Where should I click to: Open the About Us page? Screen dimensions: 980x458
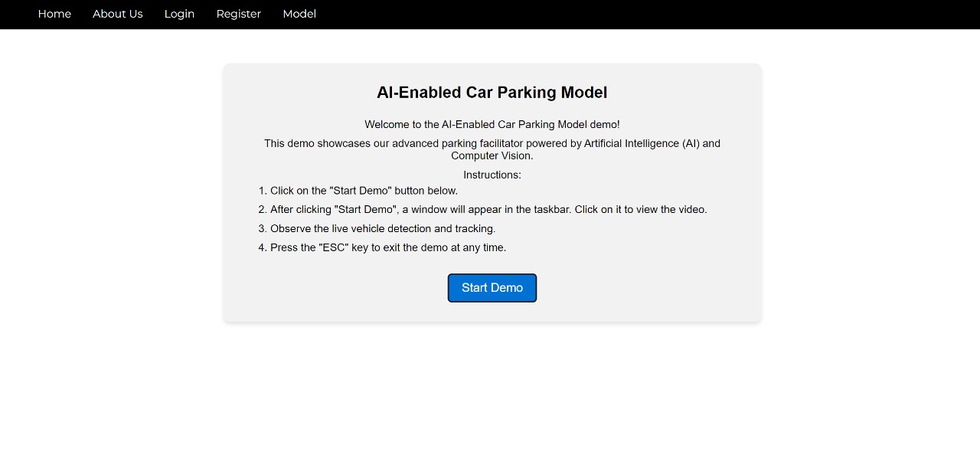tap(117, 14)
